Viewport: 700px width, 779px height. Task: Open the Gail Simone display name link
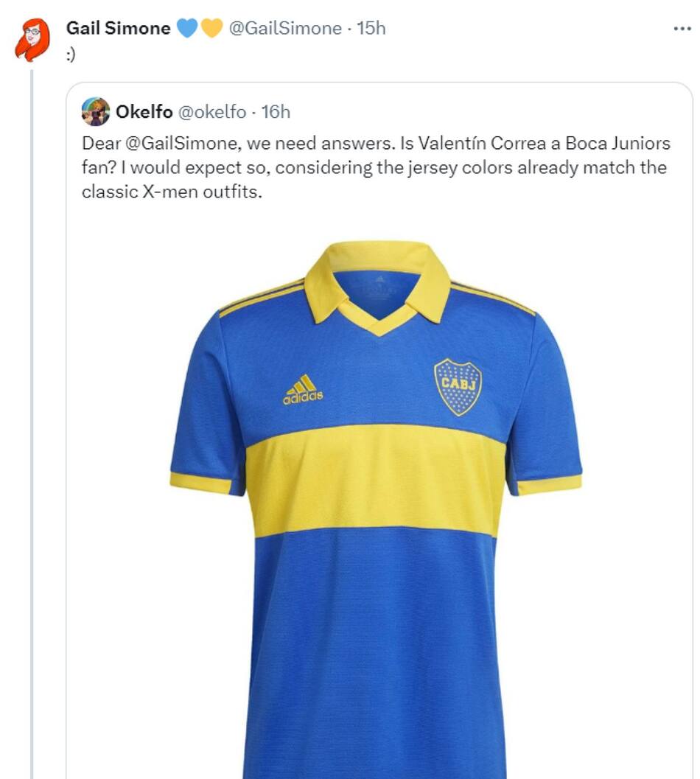(118, 28)
